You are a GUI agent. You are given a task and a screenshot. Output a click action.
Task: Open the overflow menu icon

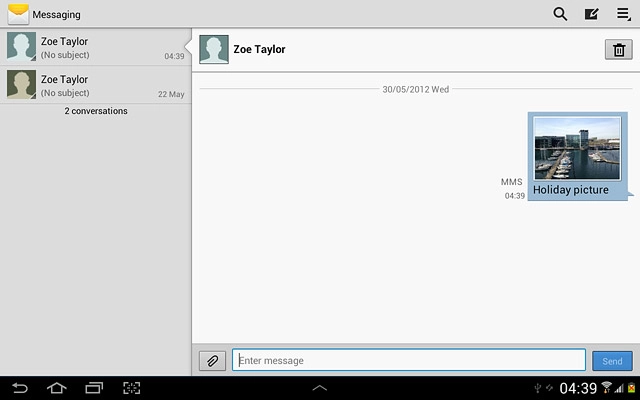624,14
